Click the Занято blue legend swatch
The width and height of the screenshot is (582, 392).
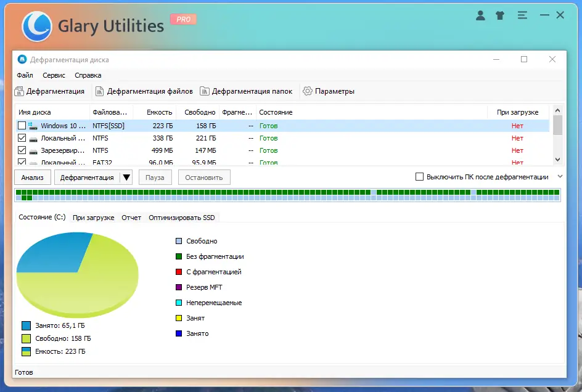(x=179, y=333)
